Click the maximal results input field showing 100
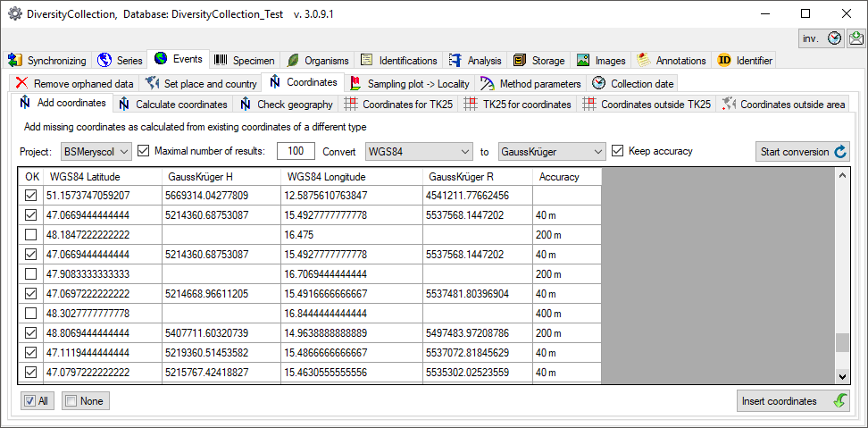The image size is (868, 428). [296, 151]
